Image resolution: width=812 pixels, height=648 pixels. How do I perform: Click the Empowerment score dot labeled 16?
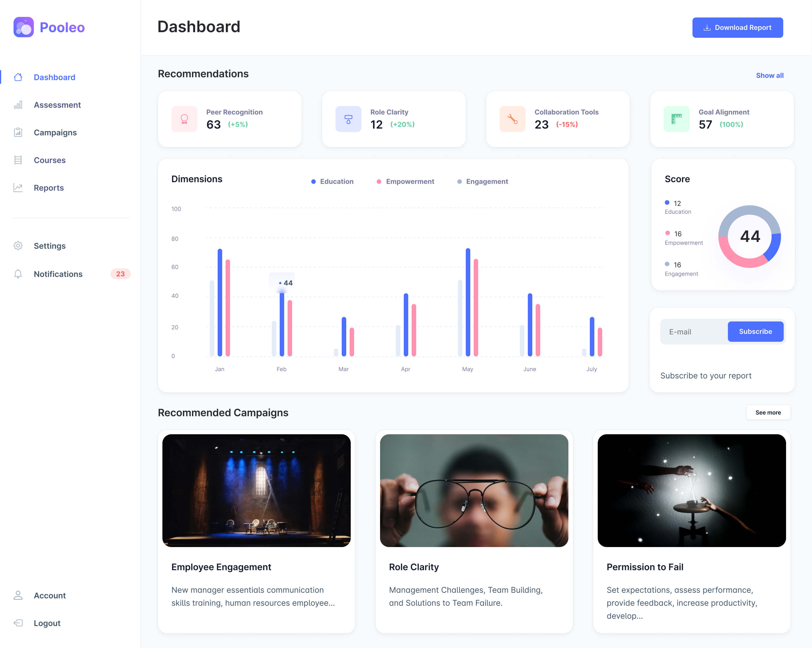click(x=667, y=233)
